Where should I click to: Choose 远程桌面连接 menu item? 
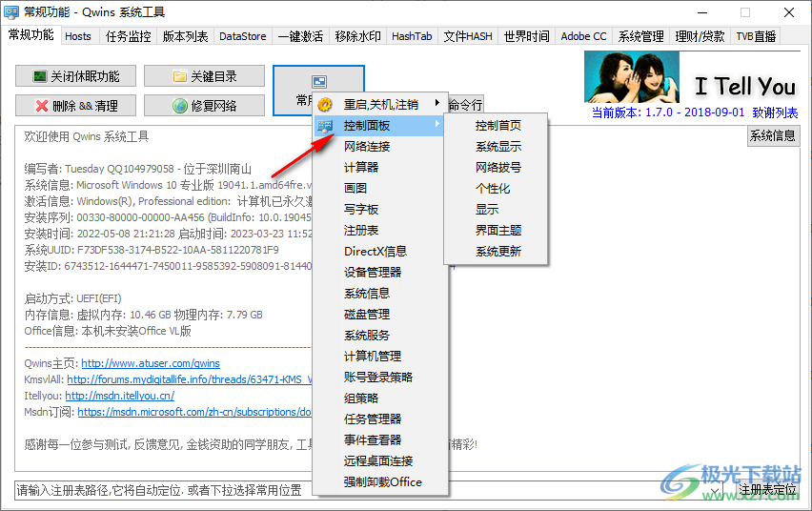click(x=380, y=460)
